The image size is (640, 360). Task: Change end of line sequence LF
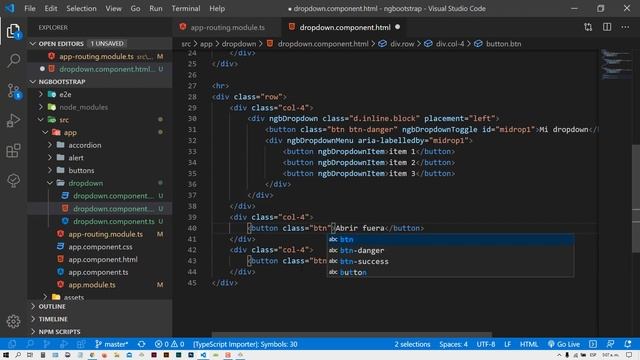click(x=507, y=344)
